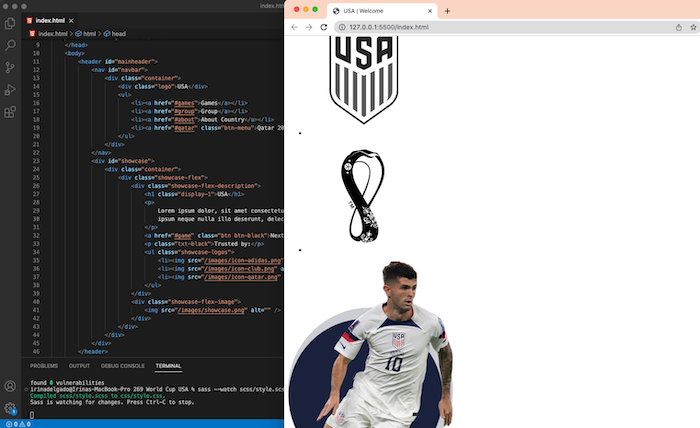Image resolution: width=700 pixels, height=428 pixels.
Task: Click the header id="mainheader" code line
Action: coord(118,62)
